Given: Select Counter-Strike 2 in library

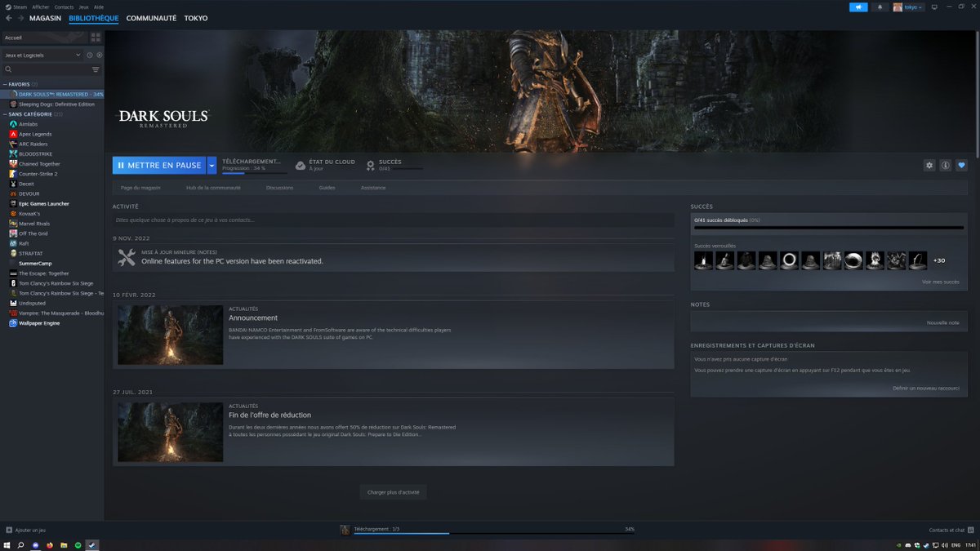Looking at the screenshot, I should coord(38,174).
